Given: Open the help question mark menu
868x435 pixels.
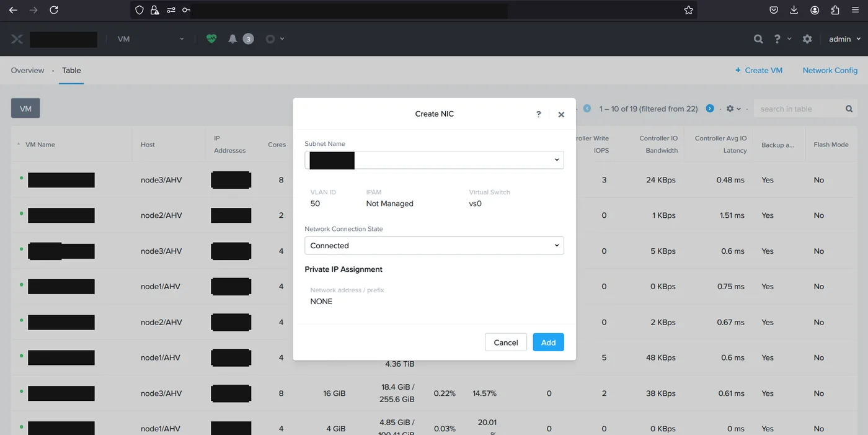Looking at the screenshot, I should pyautogui.click(x=777, y=38).
